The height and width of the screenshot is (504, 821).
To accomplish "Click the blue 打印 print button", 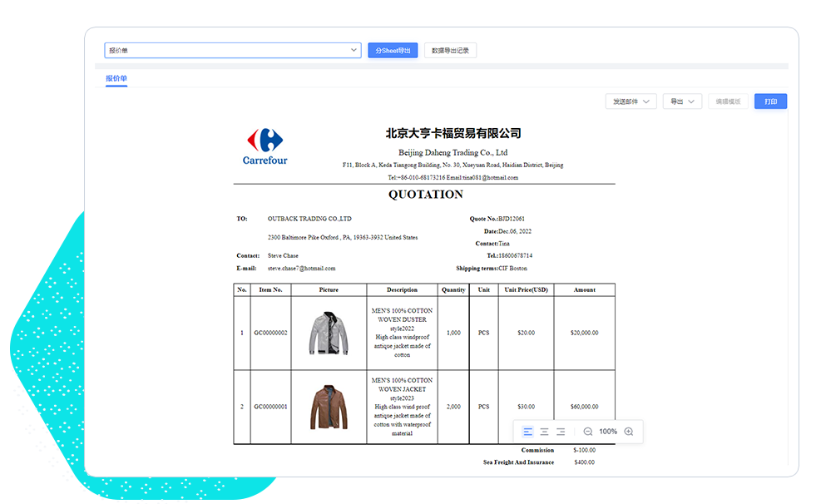I will click(770, 101).
